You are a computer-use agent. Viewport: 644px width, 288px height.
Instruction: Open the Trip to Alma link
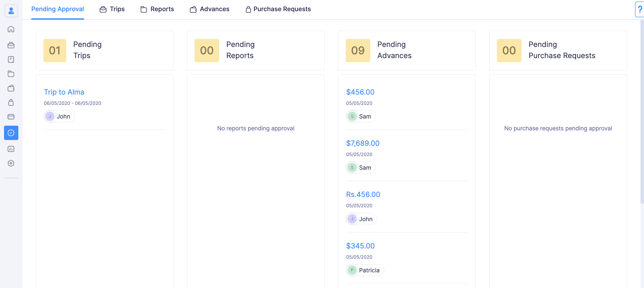coord(64,92)
